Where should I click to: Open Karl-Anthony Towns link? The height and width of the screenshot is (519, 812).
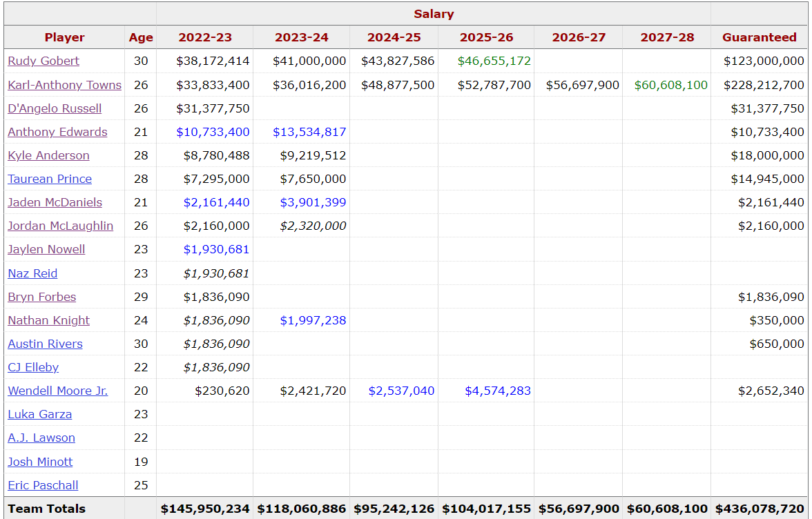point(65,85)
